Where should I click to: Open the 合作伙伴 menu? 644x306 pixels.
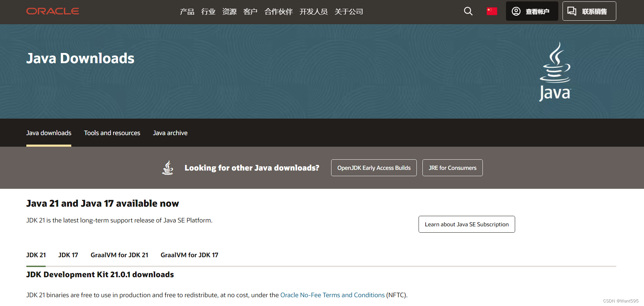278,12
